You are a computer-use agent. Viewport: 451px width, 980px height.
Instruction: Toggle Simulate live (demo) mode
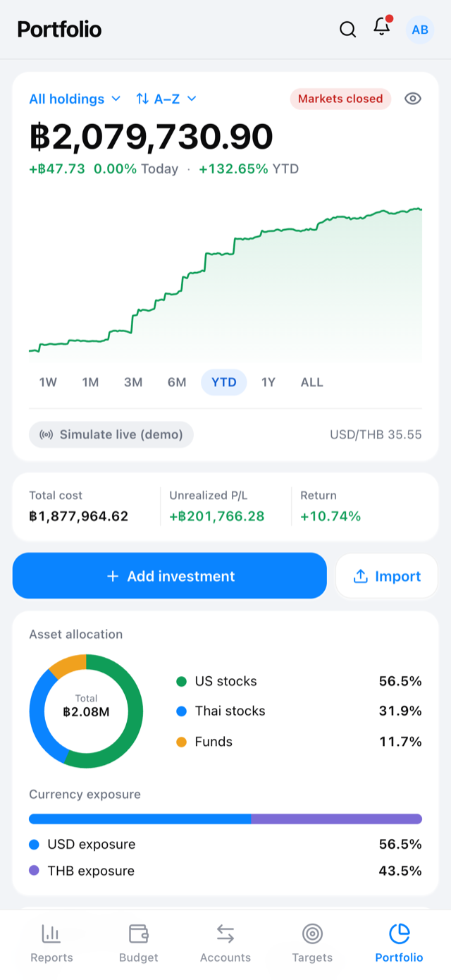point(111,434)
